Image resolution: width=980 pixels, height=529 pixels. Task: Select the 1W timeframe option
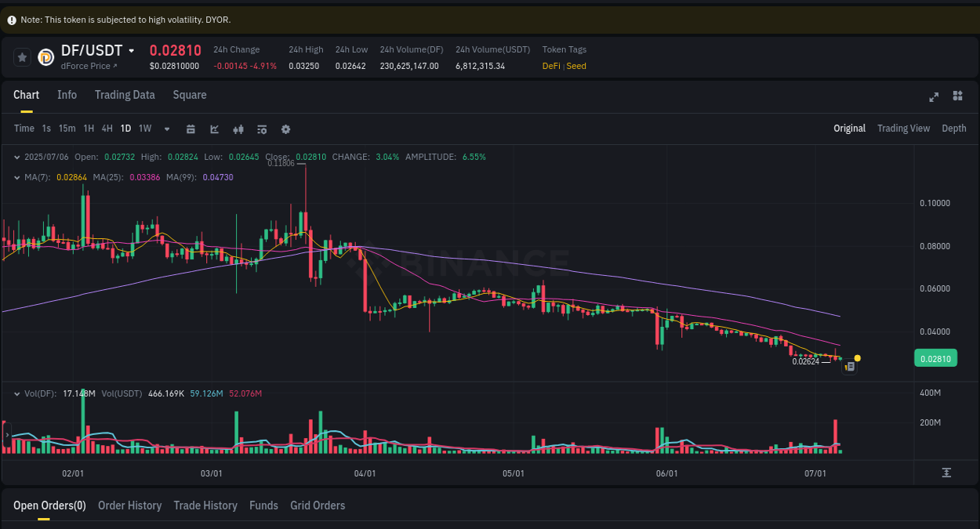(x=144, y=129)
